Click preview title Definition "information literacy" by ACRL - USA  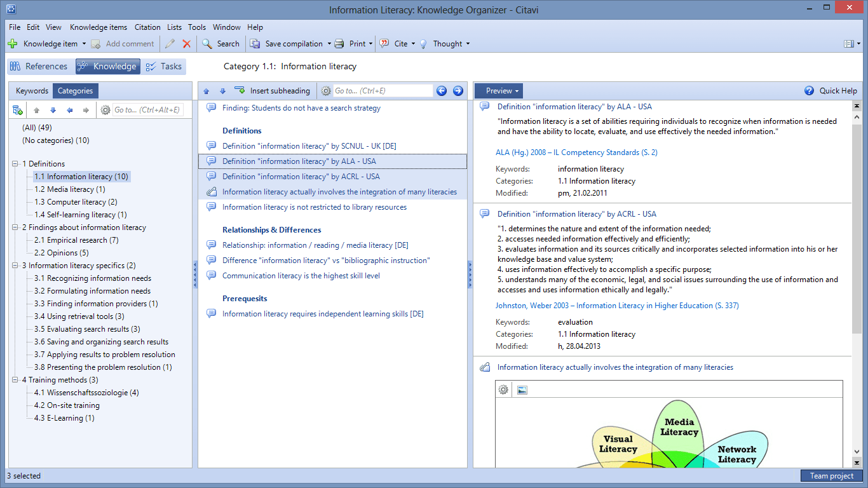click(x=577, y=214)
